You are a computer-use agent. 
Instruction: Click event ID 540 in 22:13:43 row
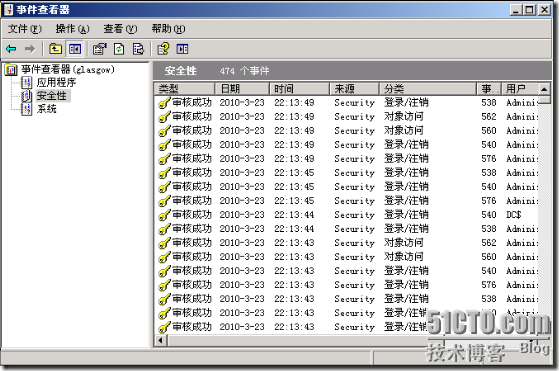[x=488, y=271]
